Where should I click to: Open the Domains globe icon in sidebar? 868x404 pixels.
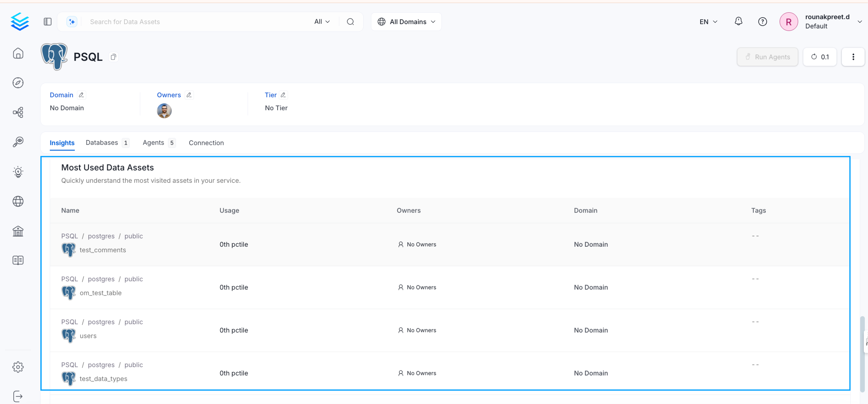pyautogui.click(x=18, y=201)
